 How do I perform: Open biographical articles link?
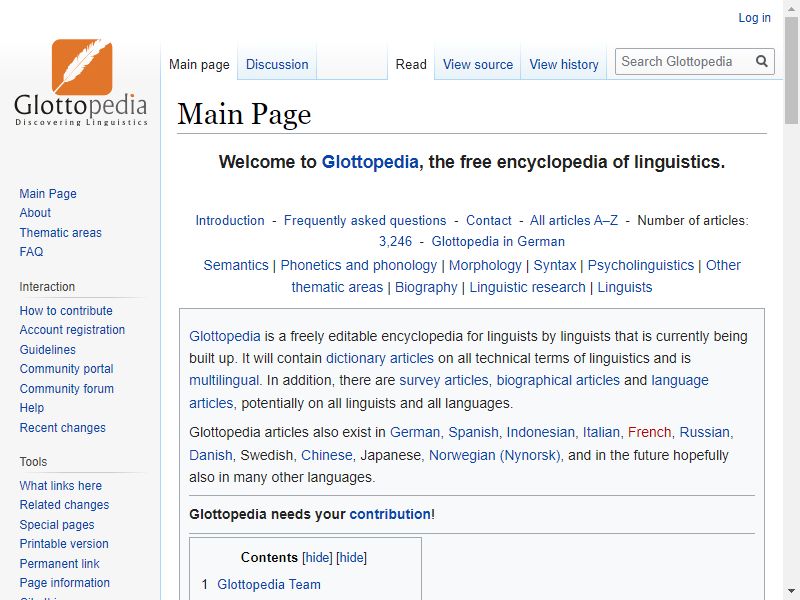[558, 381]
